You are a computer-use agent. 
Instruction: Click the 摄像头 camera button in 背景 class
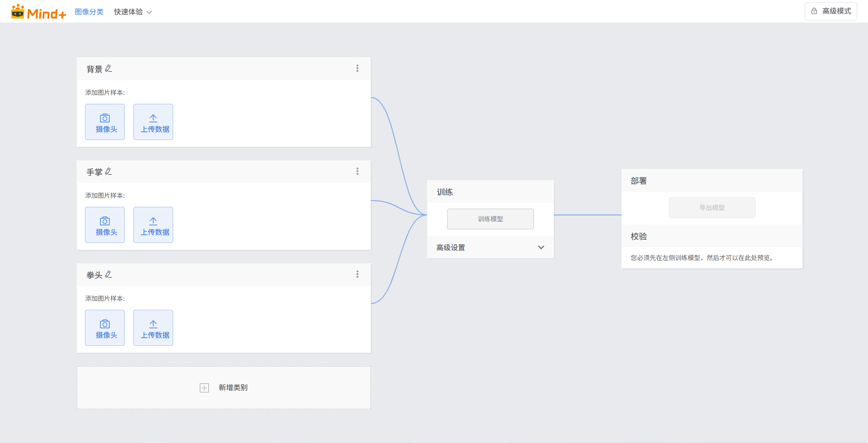pos(105,122)
